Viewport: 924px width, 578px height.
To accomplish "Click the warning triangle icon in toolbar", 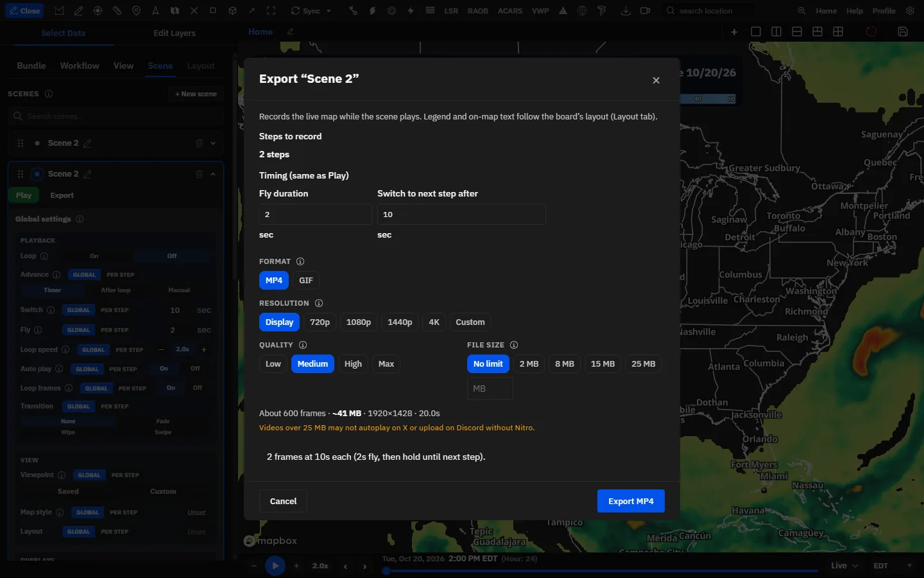I will pyautogui.click(x=563, y=11).
